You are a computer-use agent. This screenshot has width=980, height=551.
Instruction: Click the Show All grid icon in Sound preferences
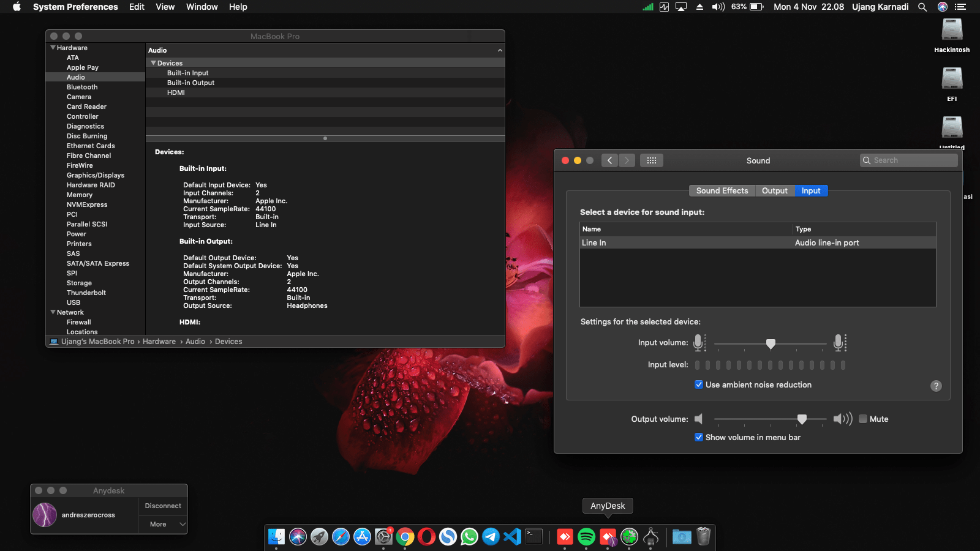coord(651,160)
